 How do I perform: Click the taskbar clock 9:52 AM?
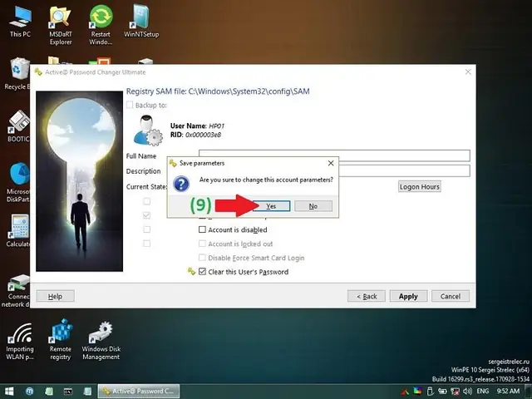(x=508, y=392)
